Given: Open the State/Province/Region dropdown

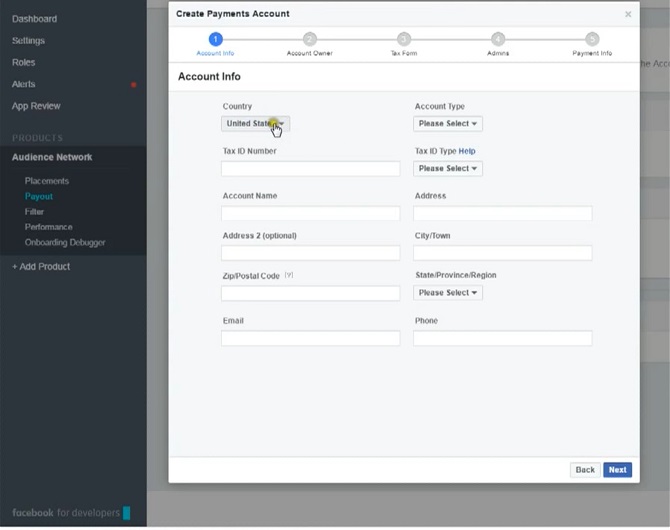Looking at the screenshot, I should click(448, 293).
